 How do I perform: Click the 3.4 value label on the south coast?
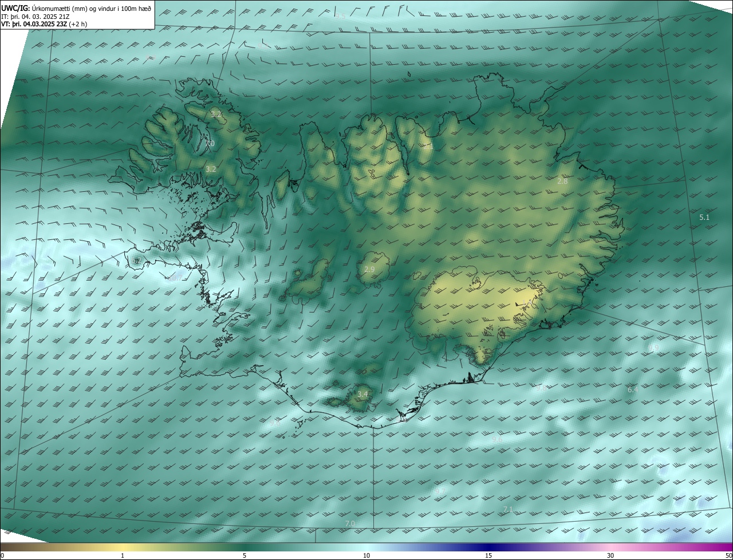(362, 395)
